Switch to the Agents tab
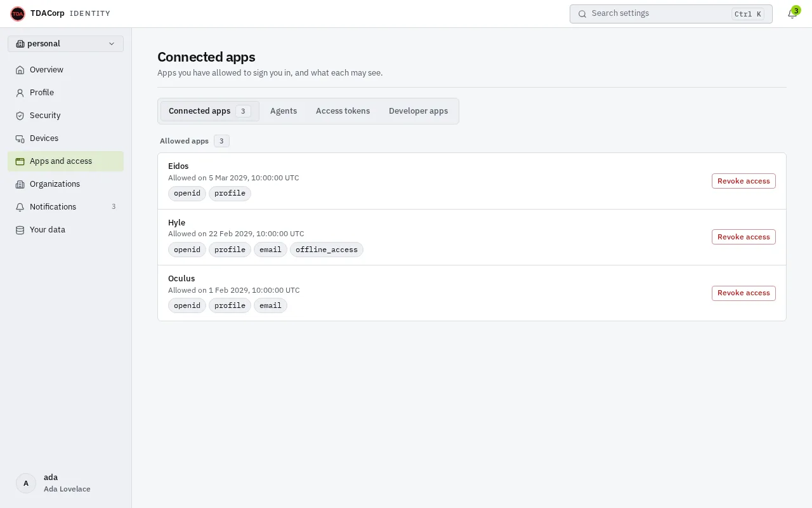The width and height of the screenshot is (812, 508). click(284, 111)
